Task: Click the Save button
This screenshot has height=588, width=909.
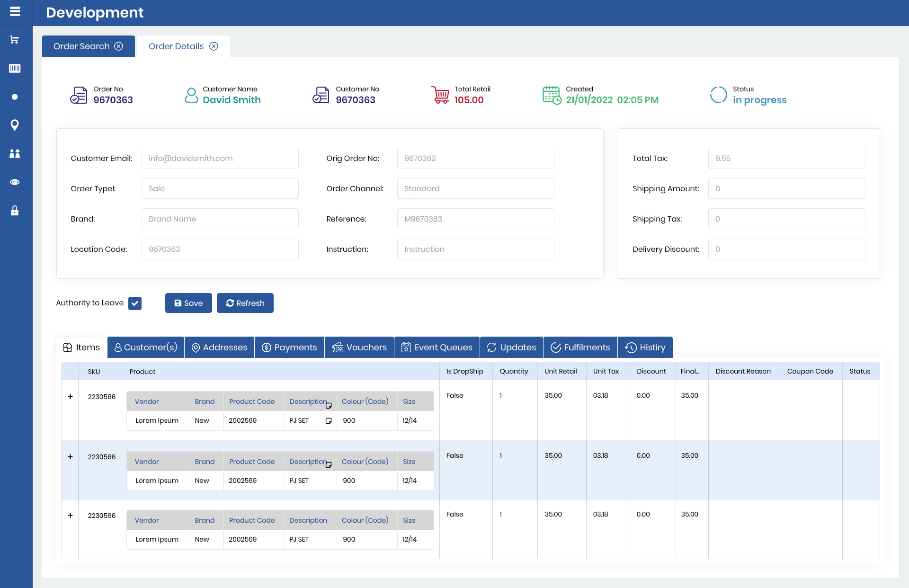Action: (188, 303)
